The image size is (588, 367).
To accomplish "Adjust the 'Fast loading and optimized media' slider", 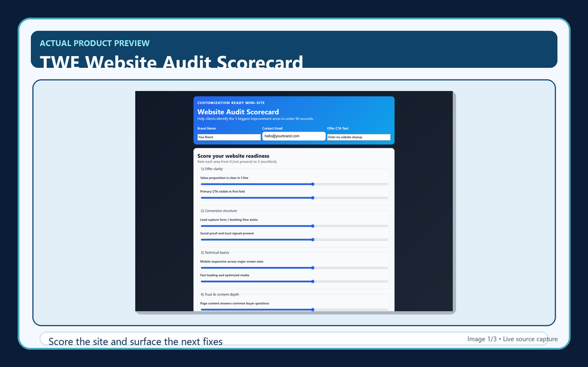I will [x=294, y=281].
